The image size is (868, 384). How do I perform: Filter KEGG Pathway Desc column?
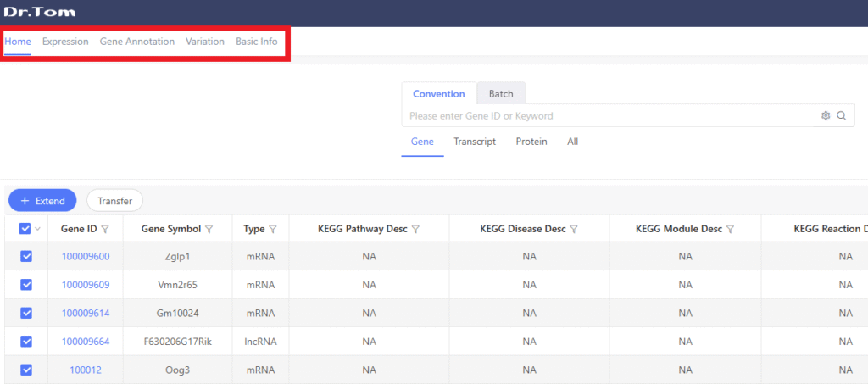click(416, 229)
